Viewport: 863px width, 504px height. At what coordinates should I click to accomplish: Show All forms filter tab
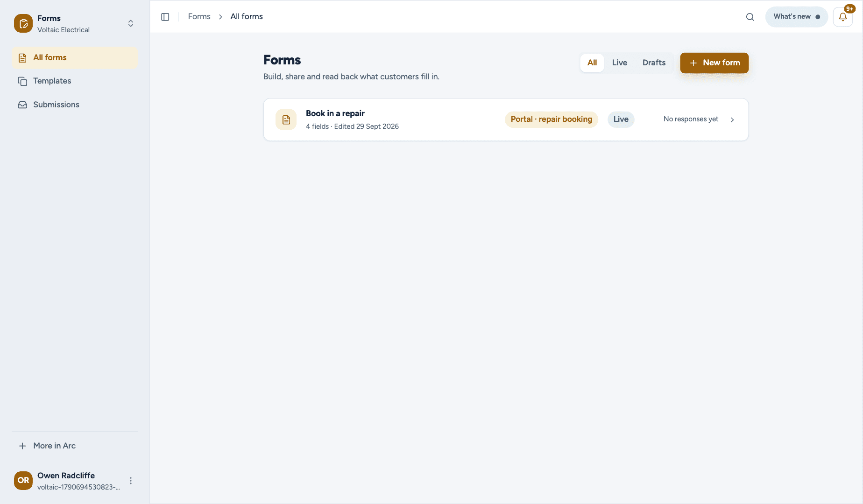pos(592,63)
